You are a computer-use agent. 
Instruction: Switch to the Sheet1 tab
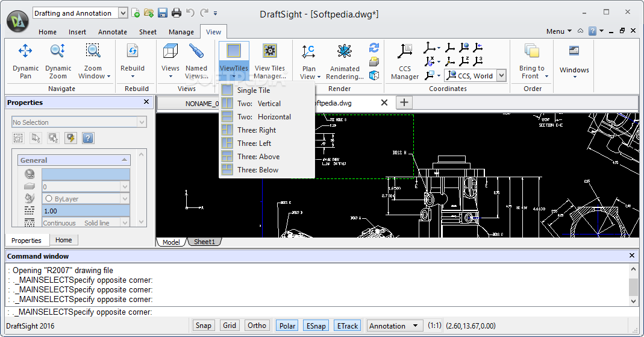tap(205, 242)
